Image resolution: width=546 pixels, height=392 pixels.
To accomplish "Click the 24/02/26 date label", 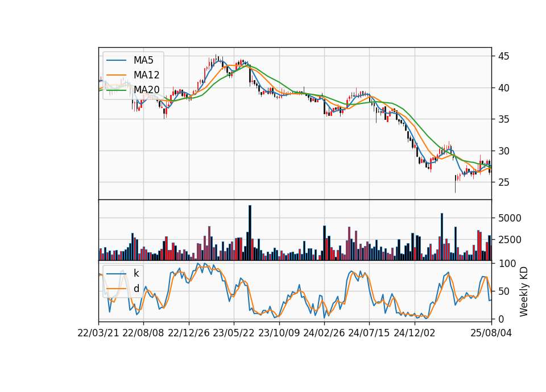I will click(324, 333).
